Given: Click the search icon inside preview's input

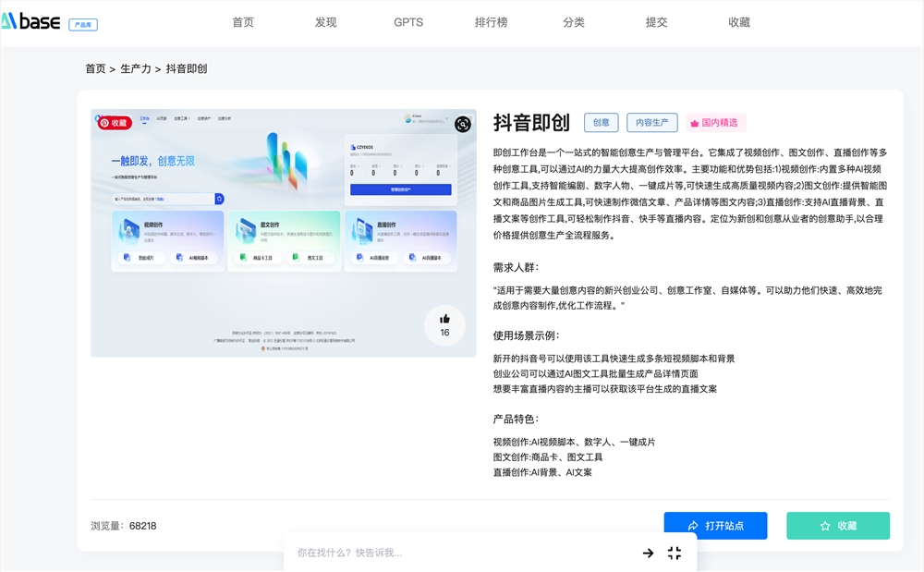Looking at the screenshot, I should [x=219, y=199].
